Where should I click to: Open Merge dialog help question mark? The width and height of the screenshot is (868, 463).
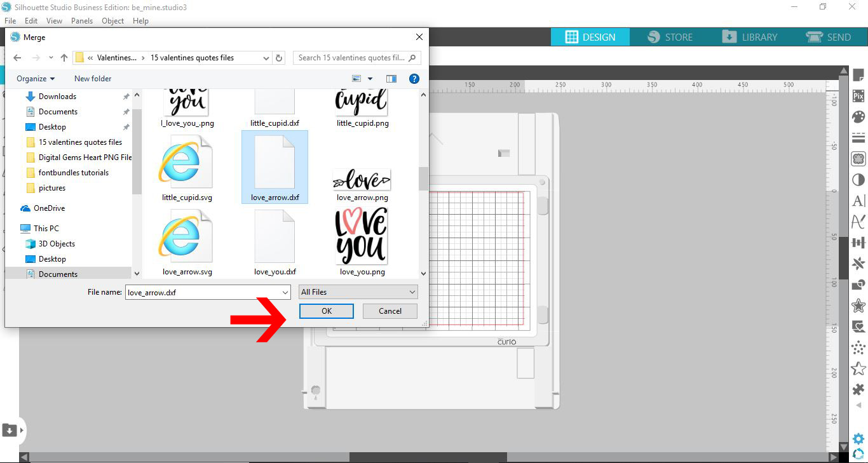click(414, 79)
